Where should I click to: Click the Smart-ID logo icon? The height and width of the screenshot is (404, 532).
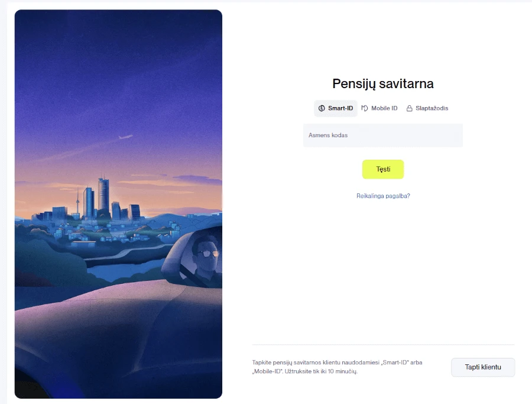pos(322,108)
